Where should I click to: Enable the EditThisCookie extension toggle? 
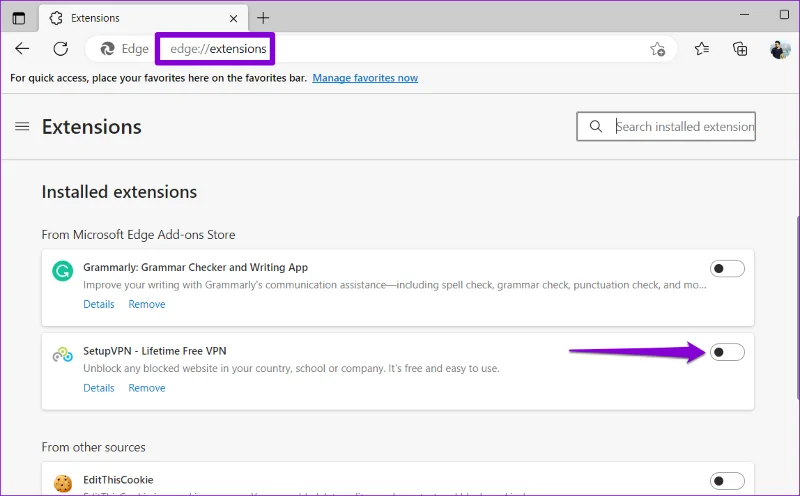coord(727,481)
